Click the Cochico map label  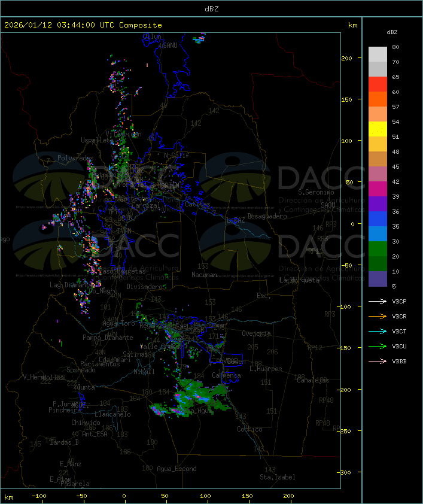pos(249,429)
